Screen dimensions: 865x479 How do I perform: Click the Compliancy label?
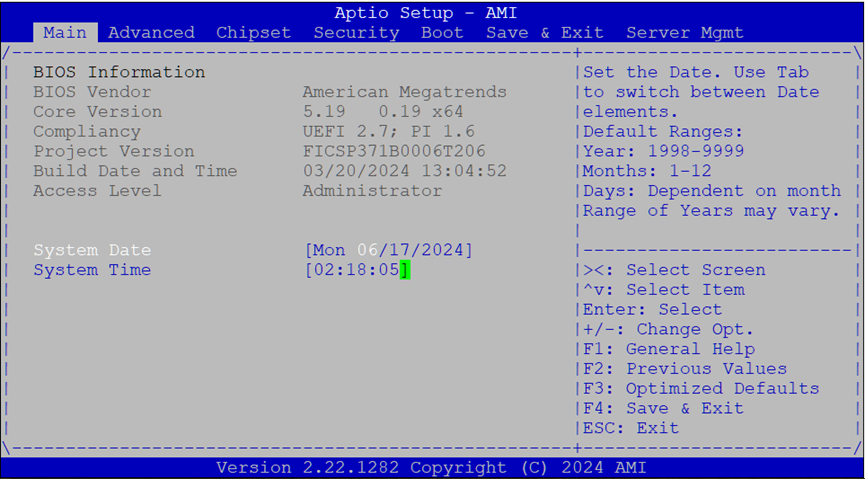click(87, 131)
